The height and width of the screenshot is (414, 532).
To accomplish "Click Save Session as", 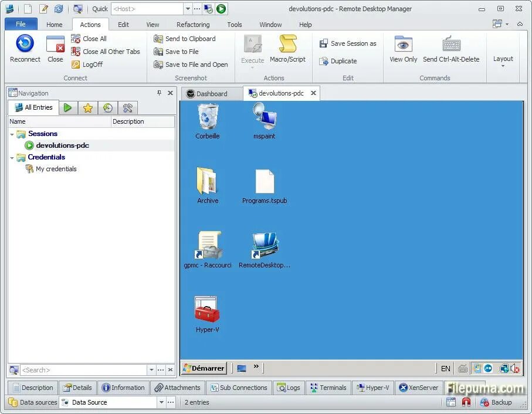I will click(348, 43).
